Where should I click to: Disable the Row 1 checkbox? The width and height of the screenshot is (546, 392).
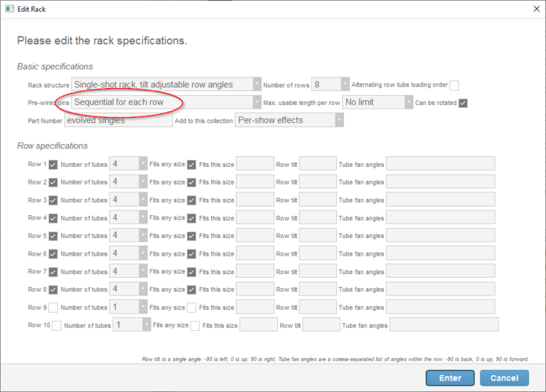53,164
